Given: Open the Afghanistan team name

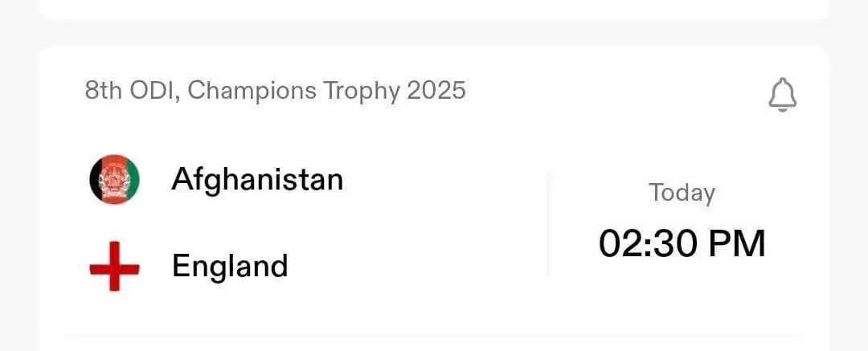Looking at the screenshot, I should tap(257, 179).
